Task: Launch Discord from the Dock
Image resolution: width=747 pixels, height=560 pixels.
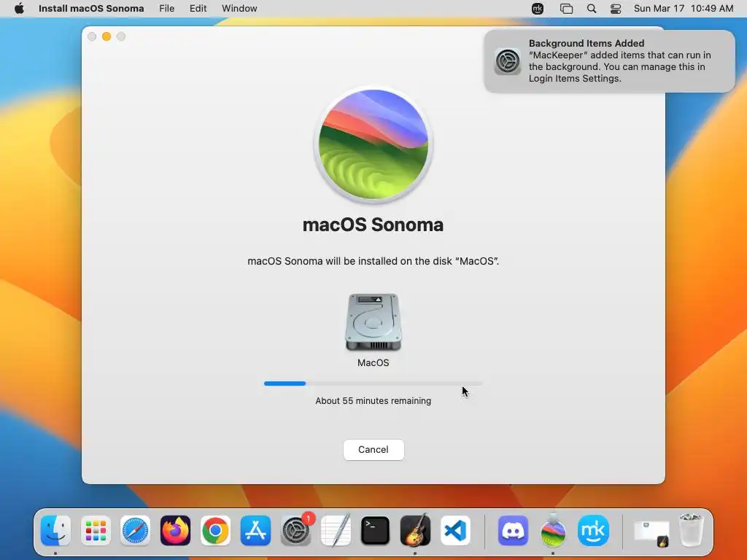Action: coord(513,531)
